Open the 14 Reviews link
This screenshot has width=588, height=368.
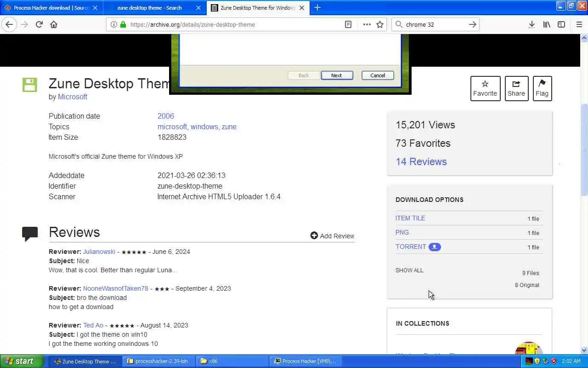coord(421,161)
